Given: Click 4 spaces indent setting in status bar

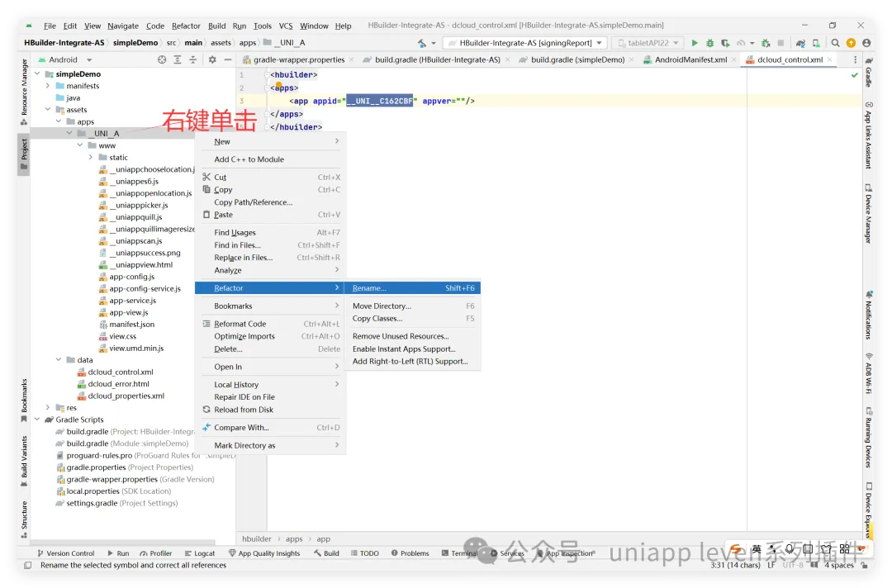Looking at the screenshot, I should pyautogui.click(x=839, y=565).
